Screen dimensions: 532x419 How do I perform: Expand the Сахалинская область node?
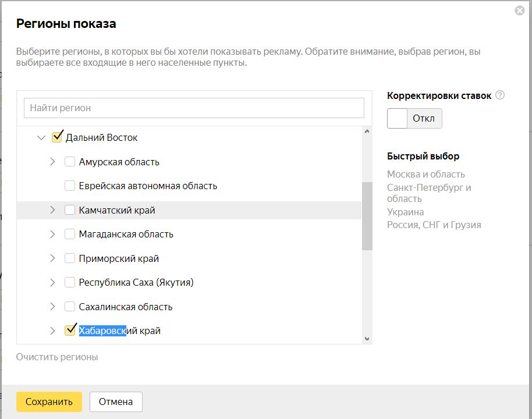tap(52, 307)
